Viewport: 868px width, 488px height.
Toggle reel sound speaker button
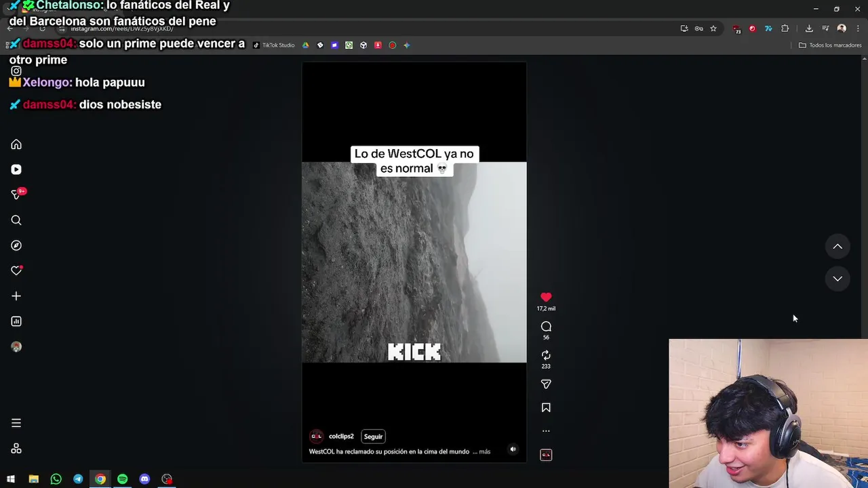click(513, 449)
